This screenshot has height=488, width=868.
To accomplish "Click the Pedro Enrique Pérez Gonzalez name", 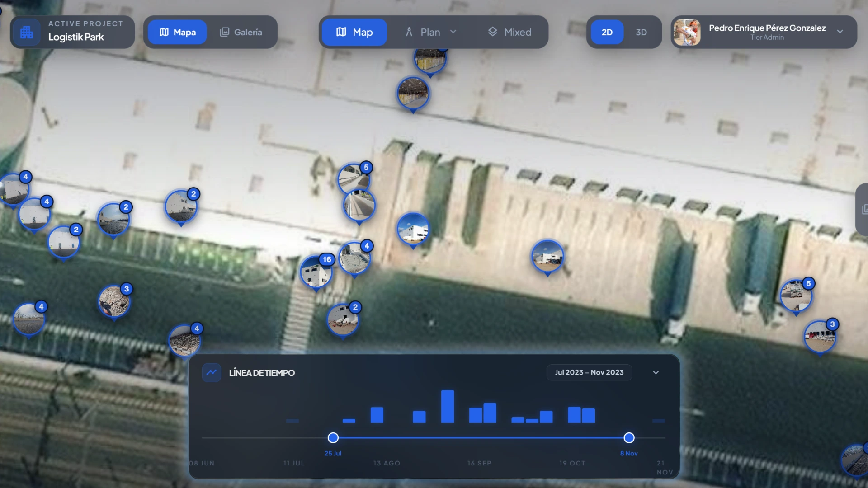I will pos(767,28).
